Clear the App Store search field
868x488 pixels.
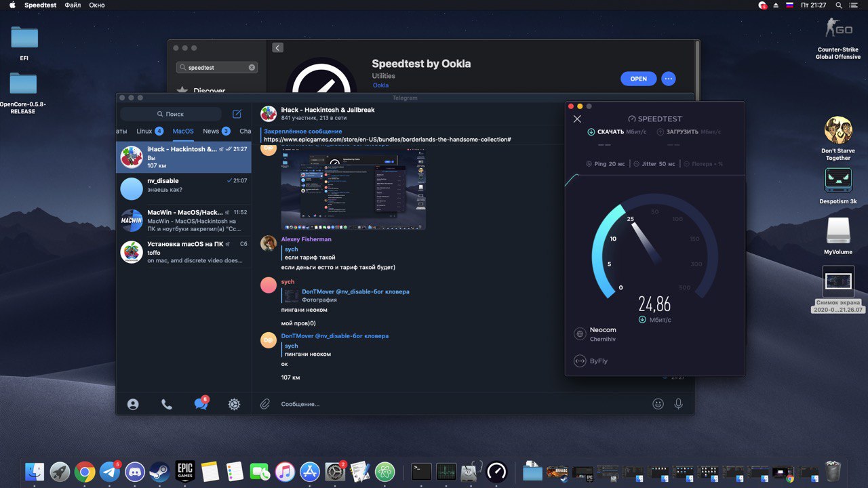coord(252,68)
